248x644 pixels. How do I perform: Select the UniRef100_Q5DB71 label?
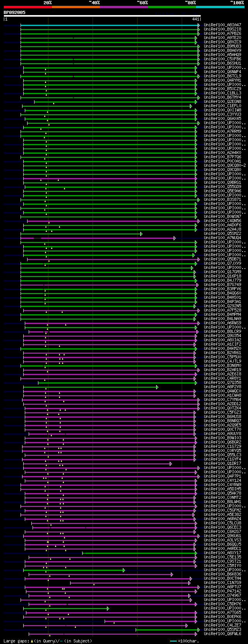click(x=222, y=259)
